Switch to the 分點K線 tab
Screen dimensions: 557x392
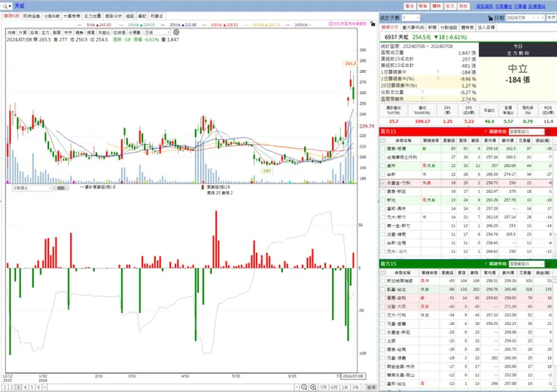coord(51,17)
